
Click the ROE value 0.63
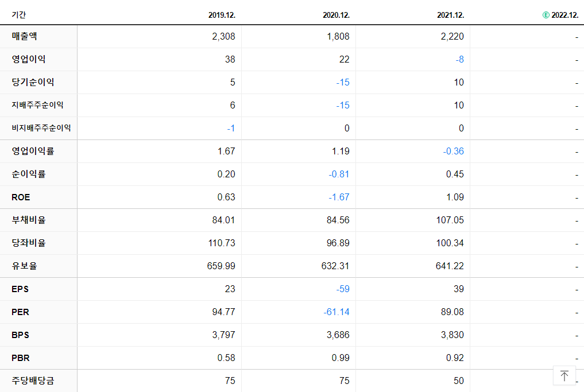[226, 197]
